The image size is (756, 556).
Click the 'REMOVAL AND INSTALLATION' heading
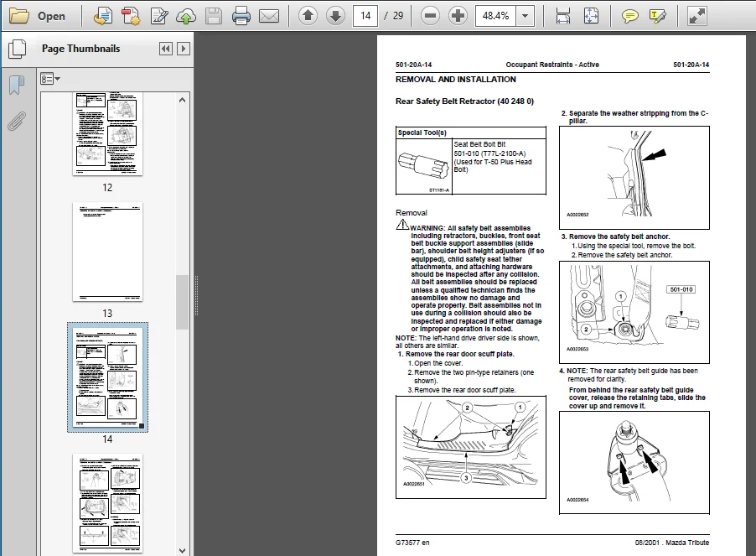click(456, 80)
